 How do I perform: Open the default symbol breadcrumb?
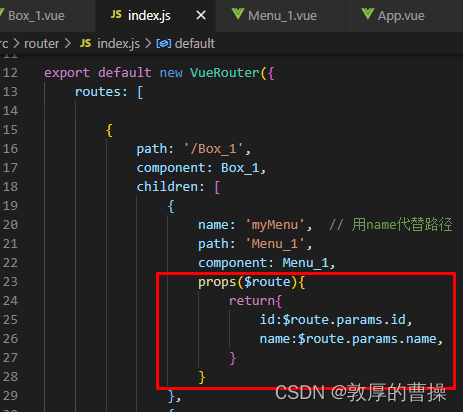195,44
